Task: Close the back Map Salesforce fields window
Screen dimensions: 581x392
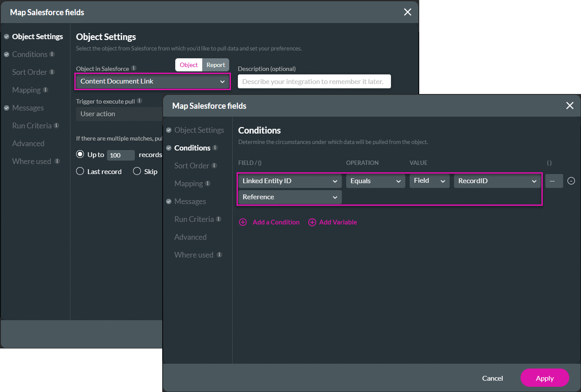Action: pos(407,12)
